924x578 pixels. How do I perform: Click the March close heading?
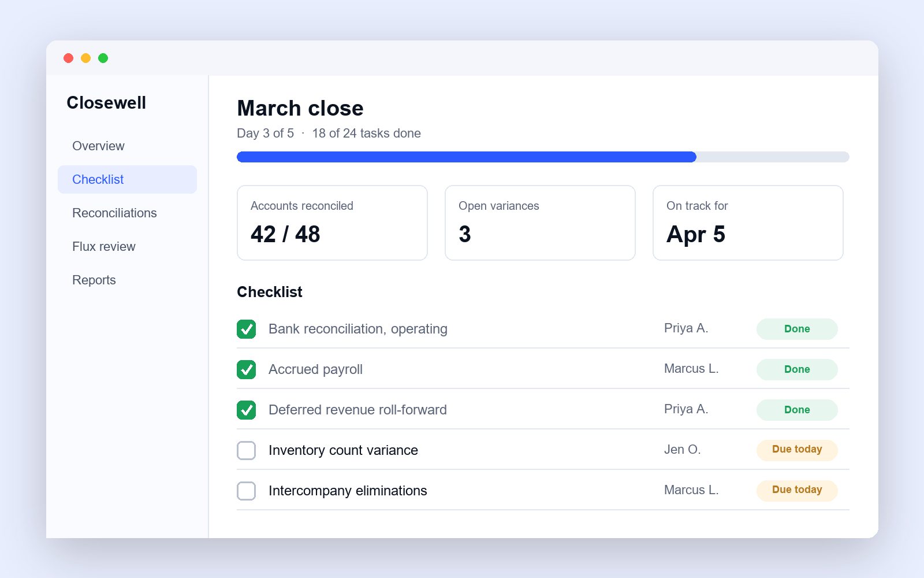(x=300, y=108)
